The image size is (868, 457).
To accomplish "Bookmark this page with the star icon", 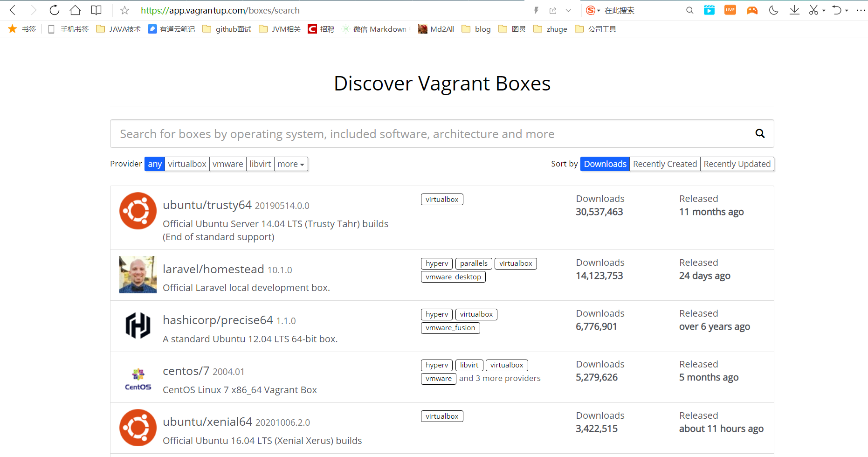I will (x=124, y=10).
